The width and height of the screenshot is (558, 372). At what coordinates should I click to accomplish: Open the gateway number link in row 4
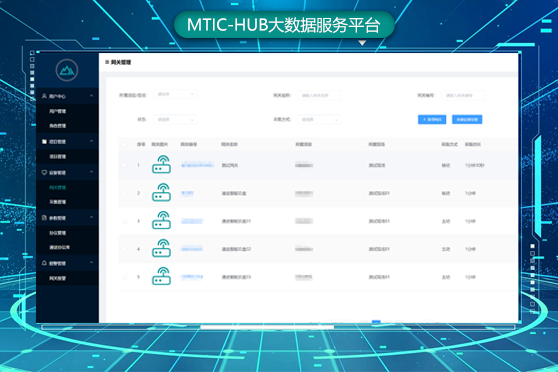(192, 249)
